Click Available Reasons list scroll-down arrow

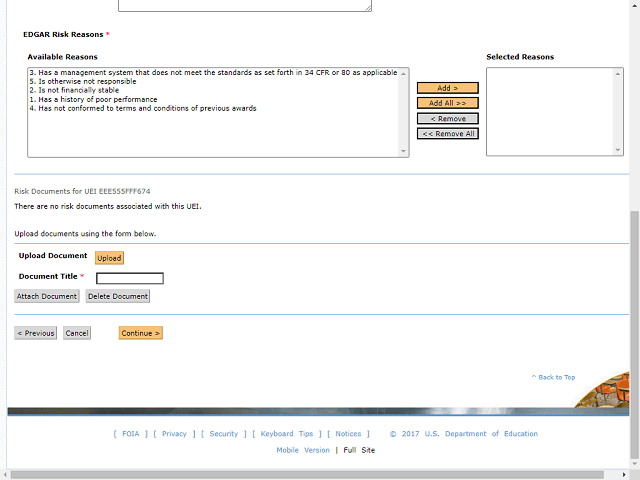pyautogui.click(x=403, y=151)
